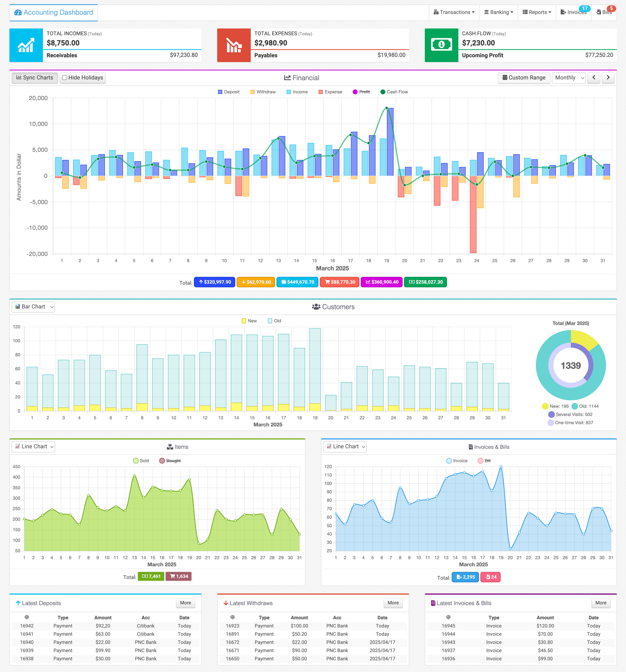Click the Bills icon with badge 5
Screen dimensions: 626x672
599,13
